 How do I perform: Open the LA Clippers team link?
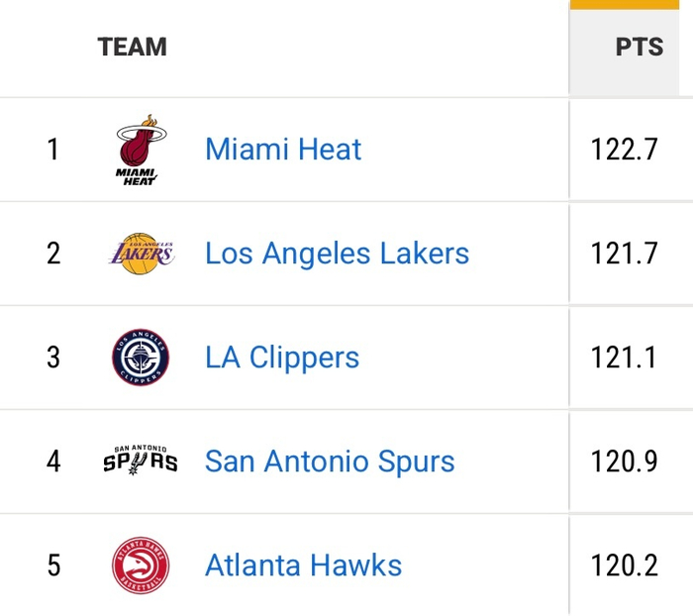(x=282, y=358)
